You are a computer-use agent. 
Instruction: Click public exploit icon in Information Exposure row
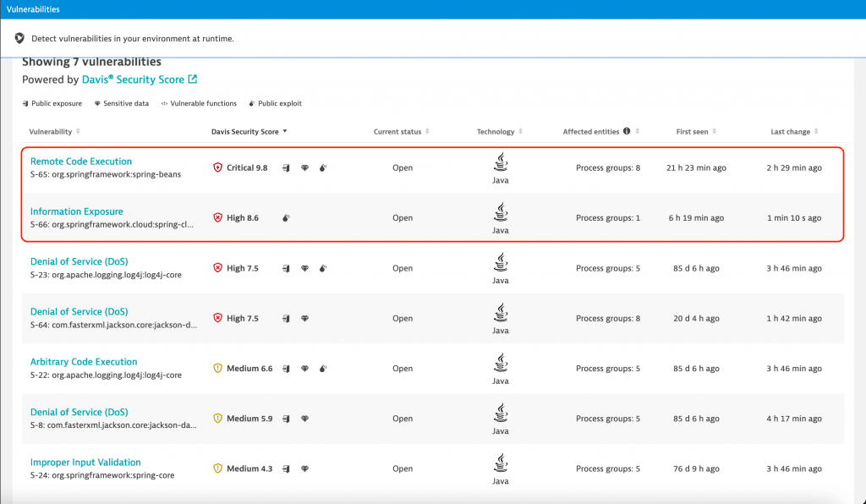click(286, 218)
